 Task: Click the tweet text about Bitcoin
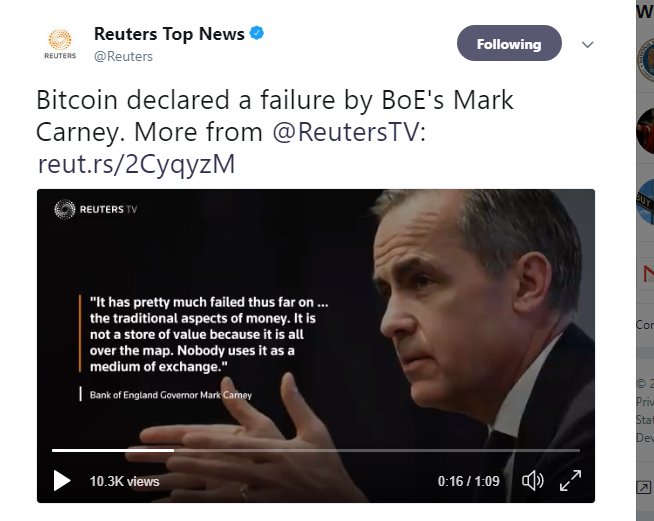coord(274,116)
